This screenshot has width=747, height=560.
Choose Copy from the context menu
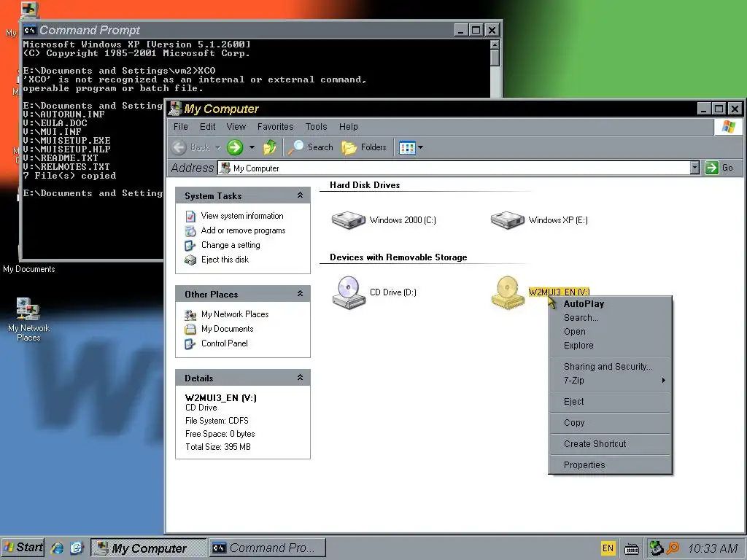(610, 422)
